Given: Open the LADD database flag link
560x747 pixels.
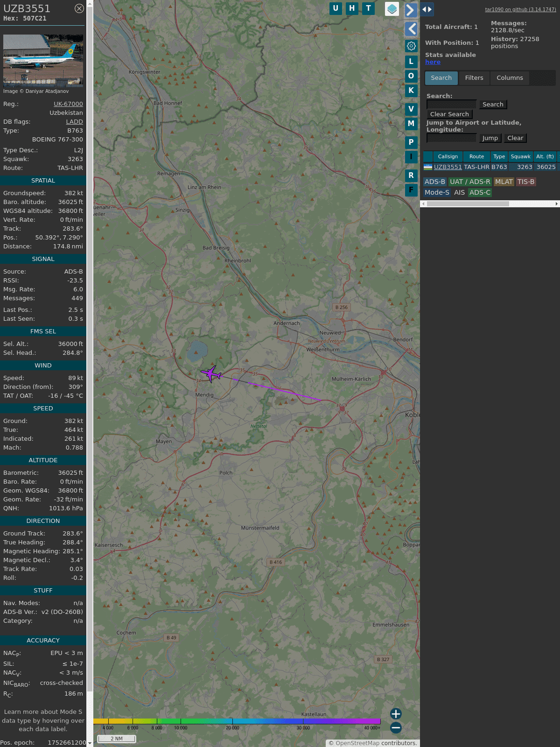Looking at the screenshot, I should [x=74, y=121].
